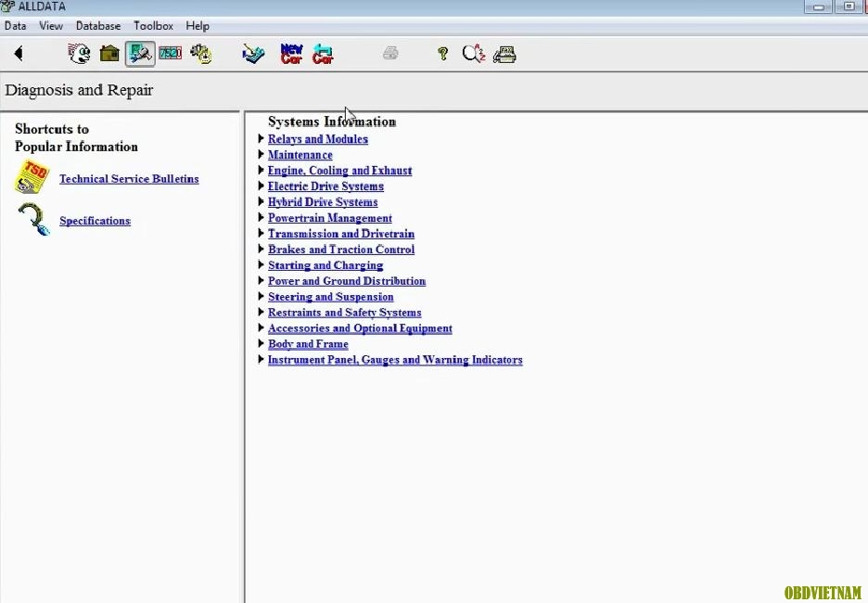Viewport: 868px width, 603px height.
Task: Expand the Electric Drive Systems arrow
Action: tap(261, 186)
